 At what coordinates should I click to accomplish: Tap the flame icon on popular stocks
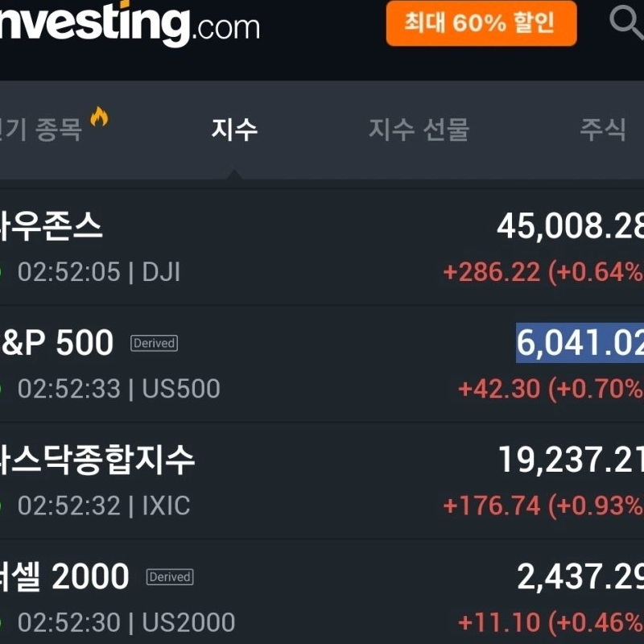point(99,118)
